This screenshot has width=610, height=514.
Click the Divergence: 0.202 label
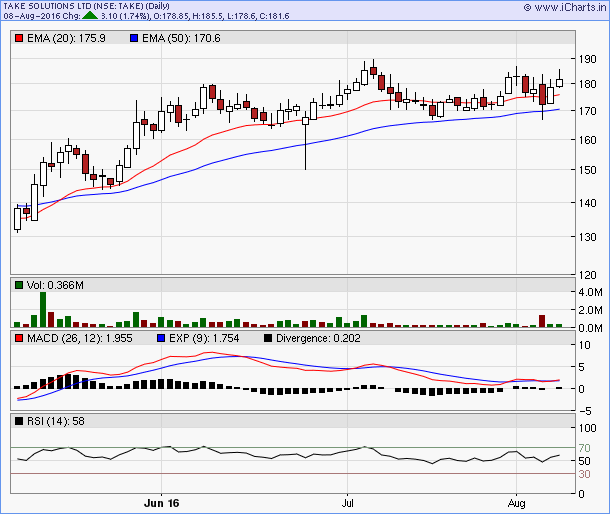(318, 338)
